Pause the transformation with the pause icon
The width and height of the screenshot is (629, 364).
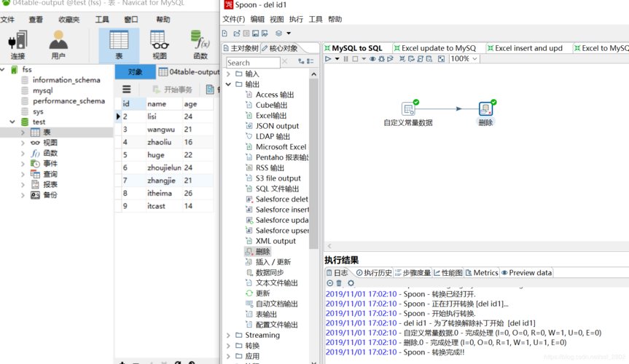345,59
